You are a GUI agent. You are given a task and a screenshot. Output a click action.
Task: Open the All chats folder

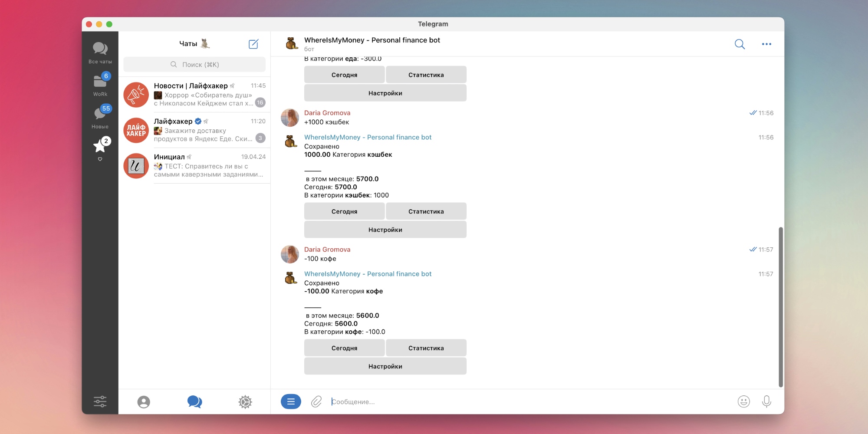click(x=100, y=52)
